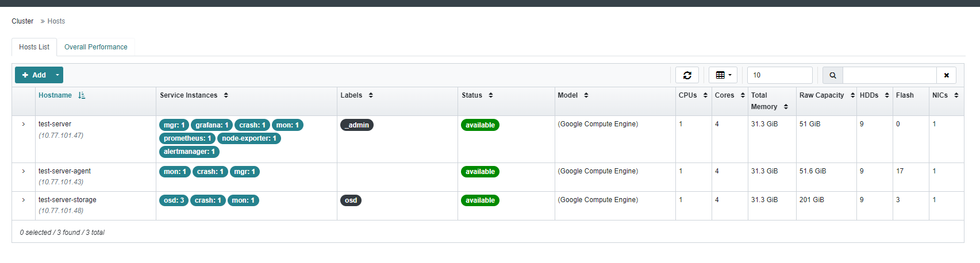Open the column visibility table icon
Viewport: 980px width, 263px height.
pyautogui.click(x=723, y=75)
